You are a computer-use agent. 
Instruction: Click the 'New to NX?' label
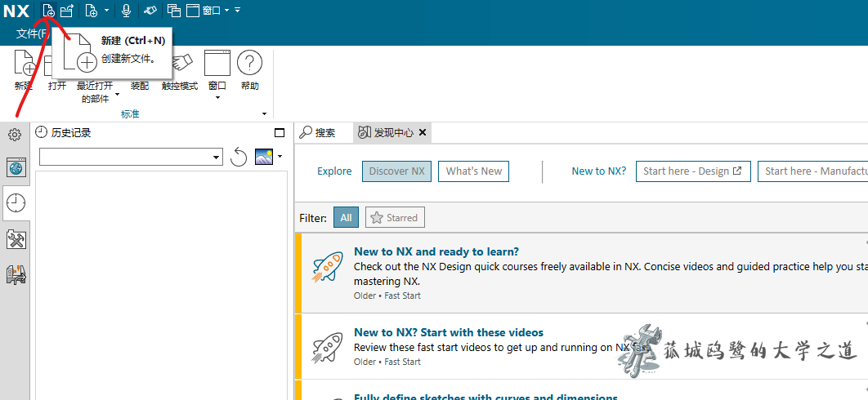coord(599,171)
